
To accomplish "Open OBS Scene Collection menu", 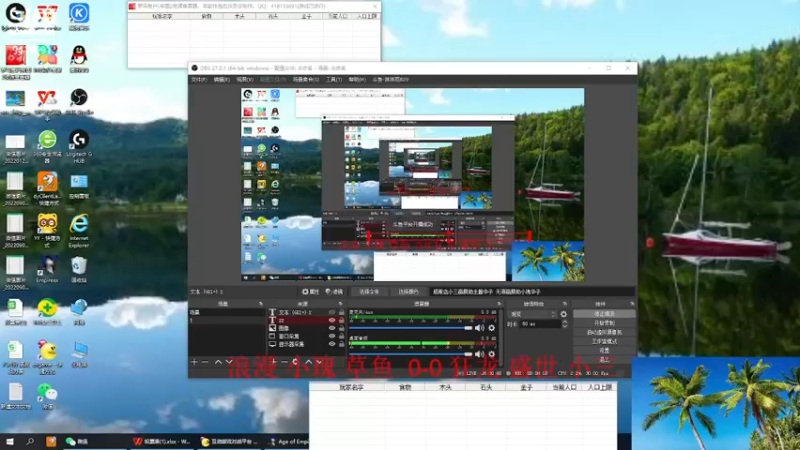I will [x=306, y=80].
